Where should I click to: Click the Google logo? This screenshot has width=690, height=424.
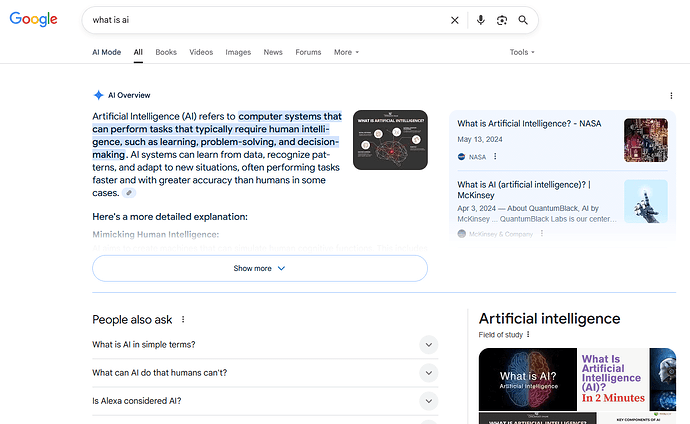coord(36,20)
